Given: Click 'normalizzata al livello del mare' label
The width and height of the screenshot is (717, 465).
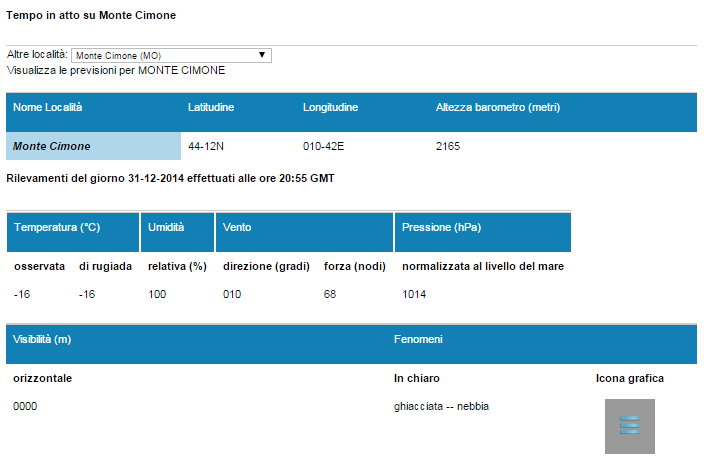Looking at the screenshot, I should 483,267.
